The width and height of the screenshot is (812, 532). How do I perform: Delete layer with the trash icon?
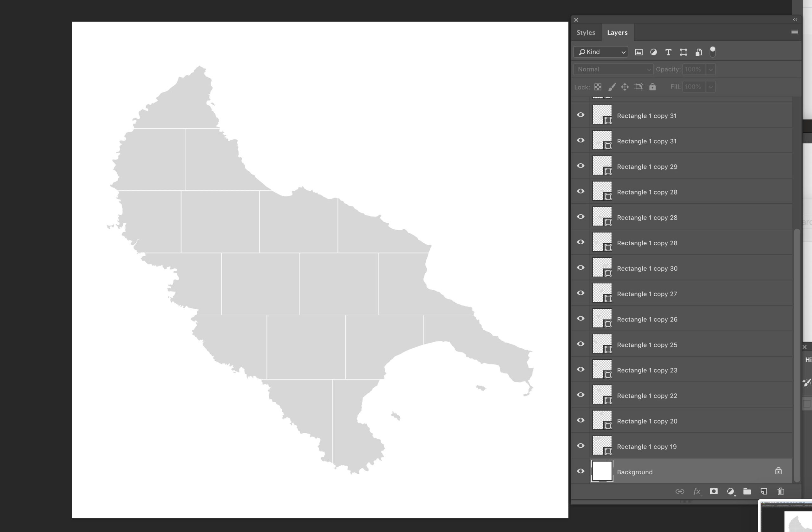[x=781, y=491]
